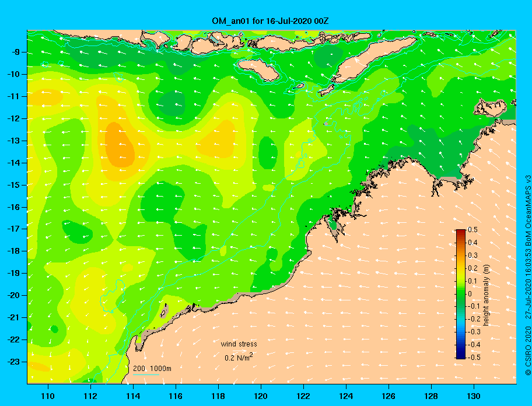Click longitude axis label 112

90,396
